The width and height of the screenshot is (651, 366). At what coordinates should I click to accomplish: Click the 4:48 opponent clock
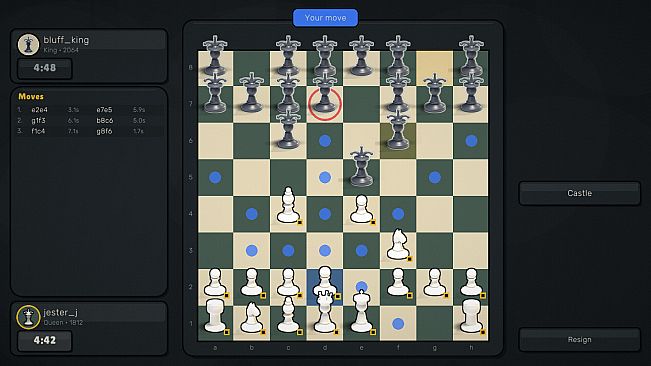(44, 68)
